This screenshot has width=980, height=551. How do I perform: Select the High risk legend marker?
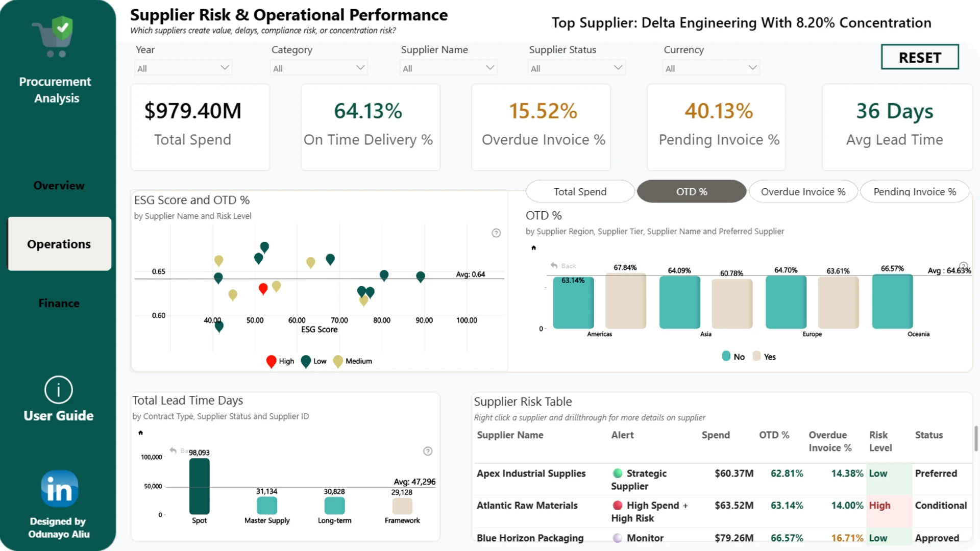(271, 361)
